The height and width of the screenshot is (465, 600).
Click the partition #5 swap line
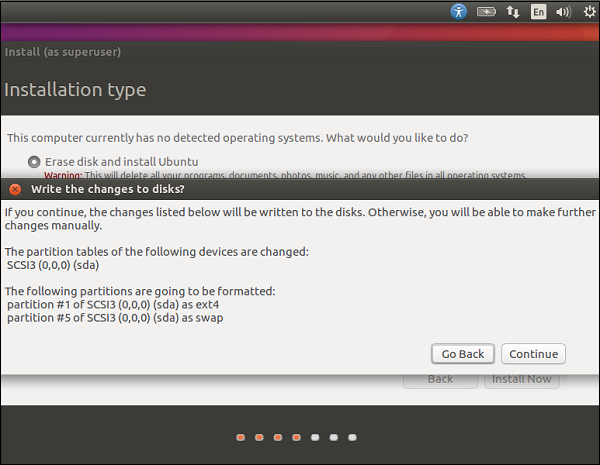[x=115, y=318]
